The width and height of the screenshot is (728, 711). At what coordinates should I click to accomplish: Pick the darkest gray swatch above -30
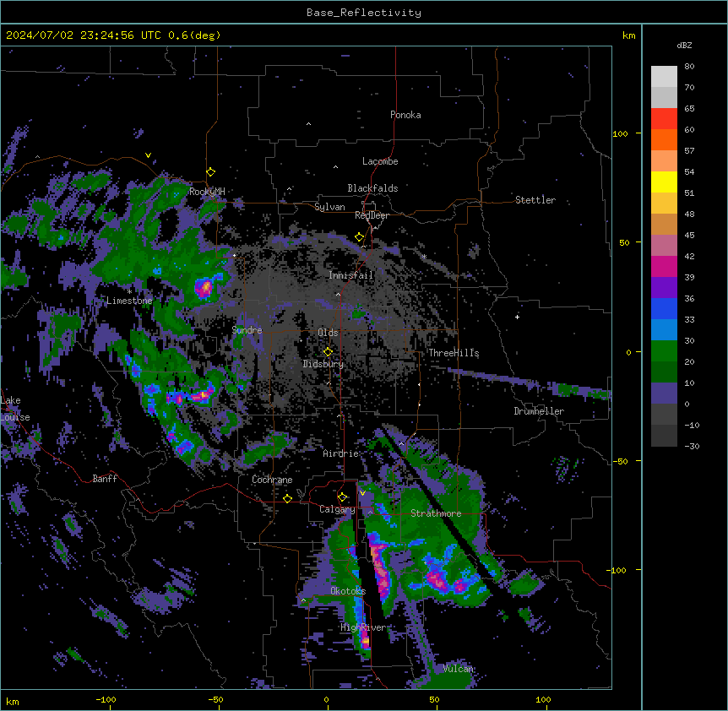pyautogui.click(x=664, y=436)
